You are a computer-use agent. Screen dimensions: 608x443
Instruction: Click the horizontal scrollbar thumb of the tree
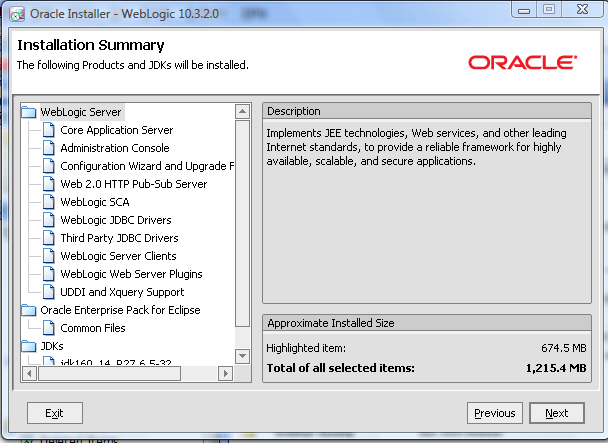pos(109,374)
